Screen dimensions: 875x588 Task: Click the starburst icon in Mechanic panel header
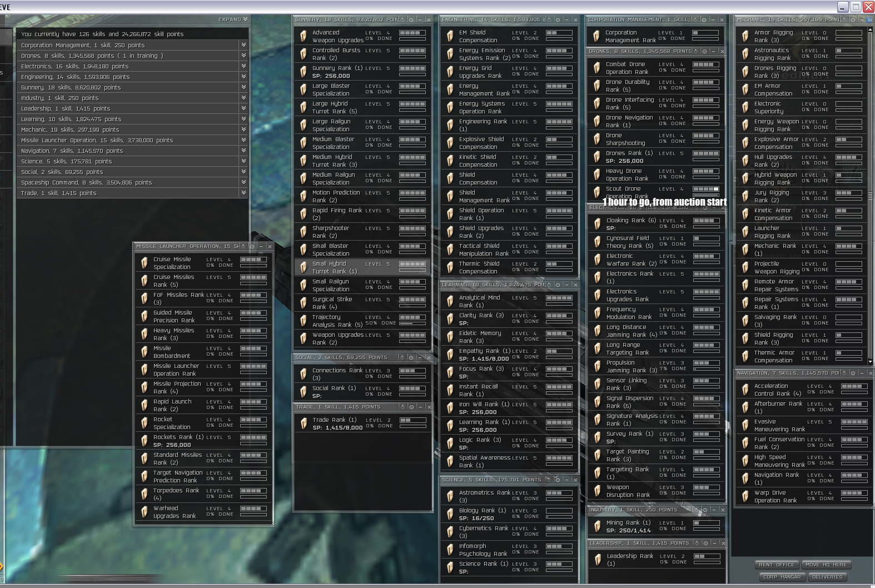coord(844,19)
